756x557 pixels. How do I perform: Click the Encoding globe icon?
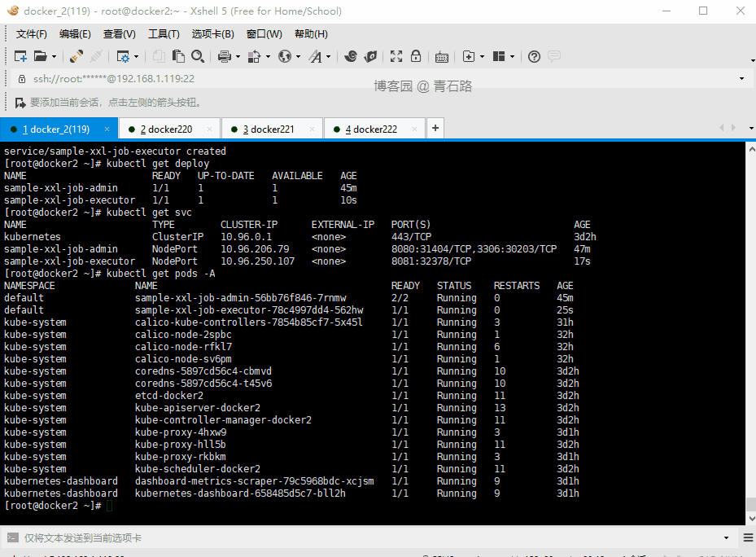(285, 56)
